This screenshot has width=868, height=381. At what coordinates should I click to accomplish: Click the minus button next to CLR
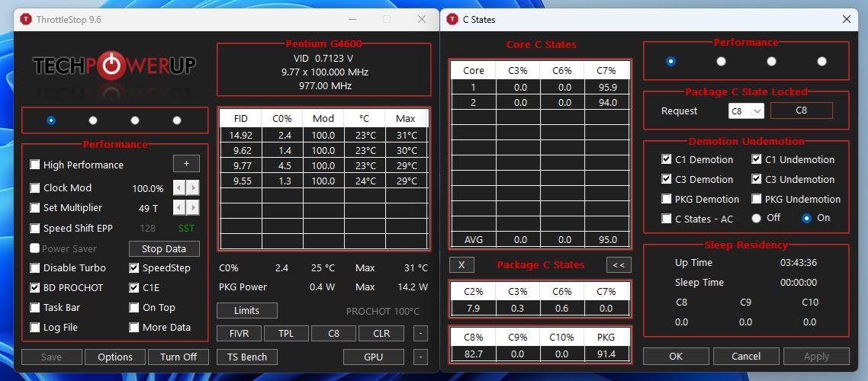[x=420, y=334]
